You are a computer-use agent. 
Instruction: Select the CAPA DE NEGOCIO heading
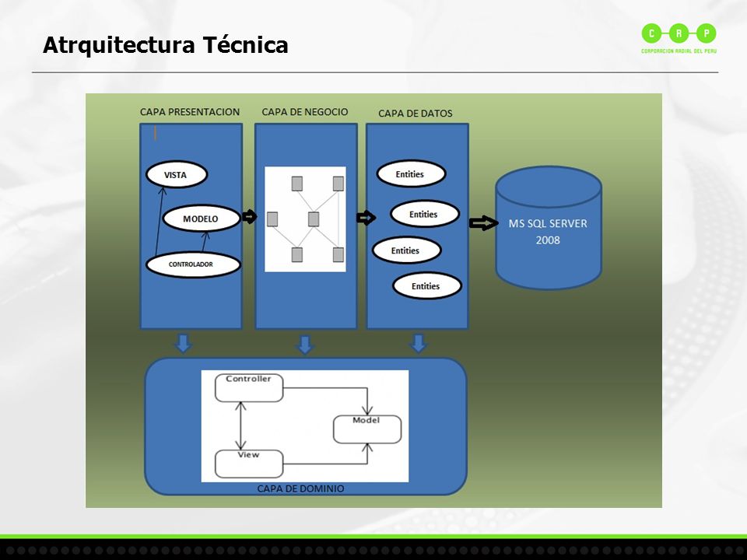[305, 112]
